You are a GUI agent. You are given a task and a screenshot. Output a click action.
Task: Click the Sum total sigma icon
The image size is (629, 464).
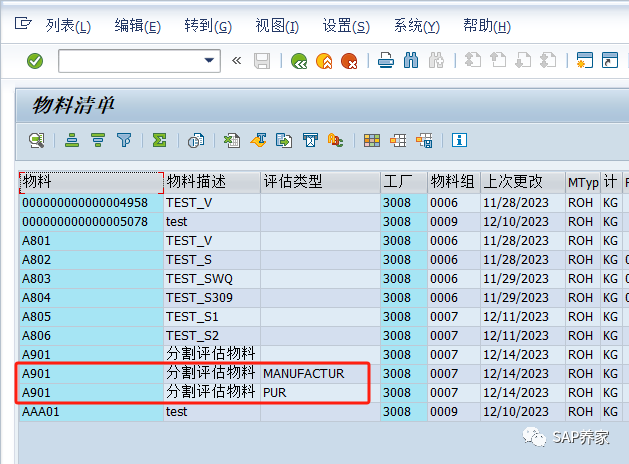[x=159, y=140]
